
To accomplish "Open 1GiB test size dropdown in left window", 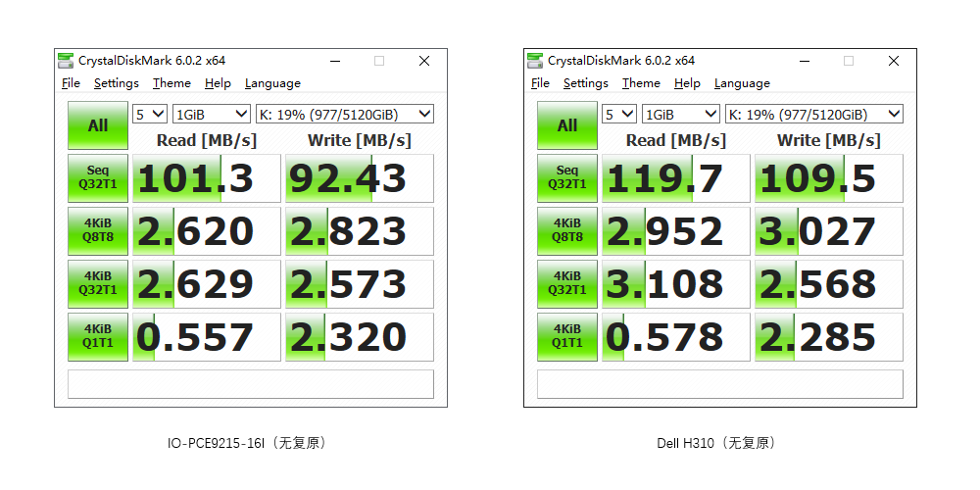I will tap(211, 114).
